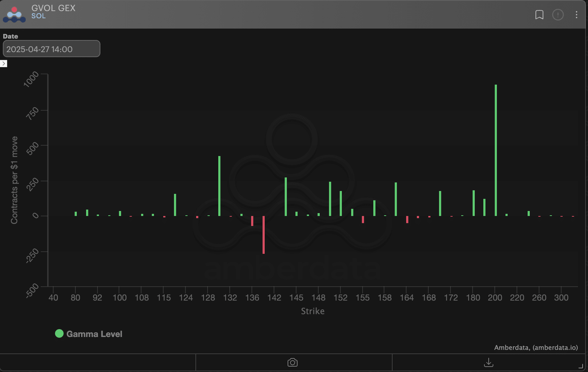Select the tall green bar at strike 200
This screenshot has height=372, width=588.
(496, 150)
